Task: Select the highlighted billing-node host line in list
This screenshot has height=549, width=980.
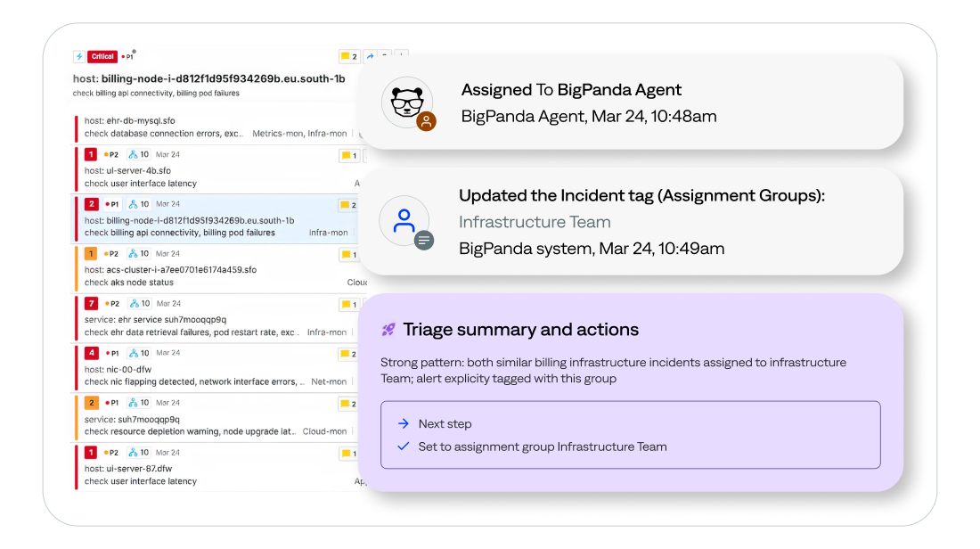Action: [x=190, y=220]
